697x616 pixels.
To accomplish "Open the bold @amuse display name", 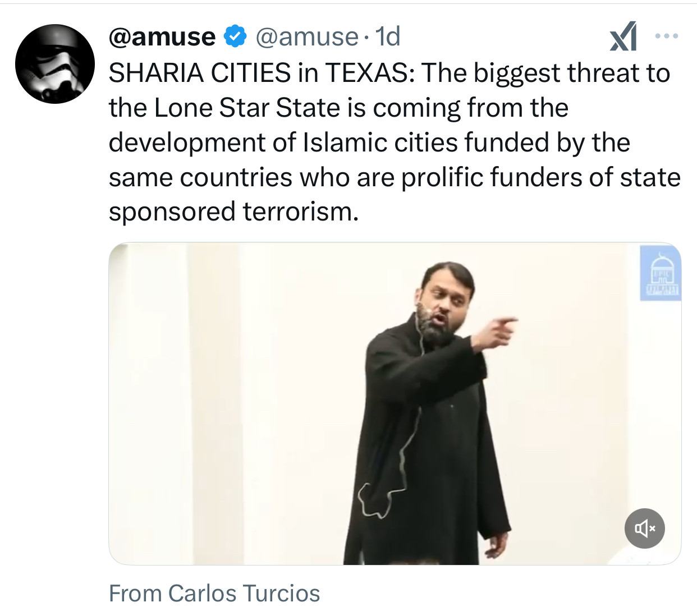I will (x=162, y=37).
